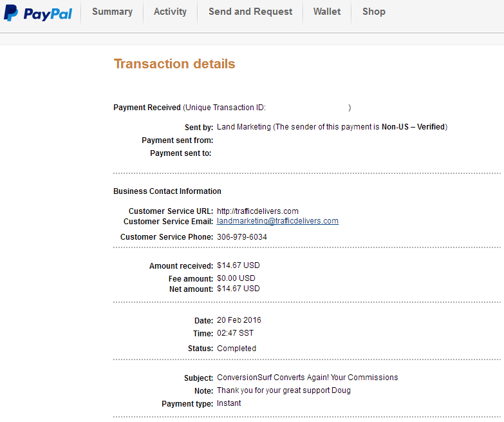Click the Amount received value $14.67 USD
This screenshot has height=422, width=504.
point(238,265)
